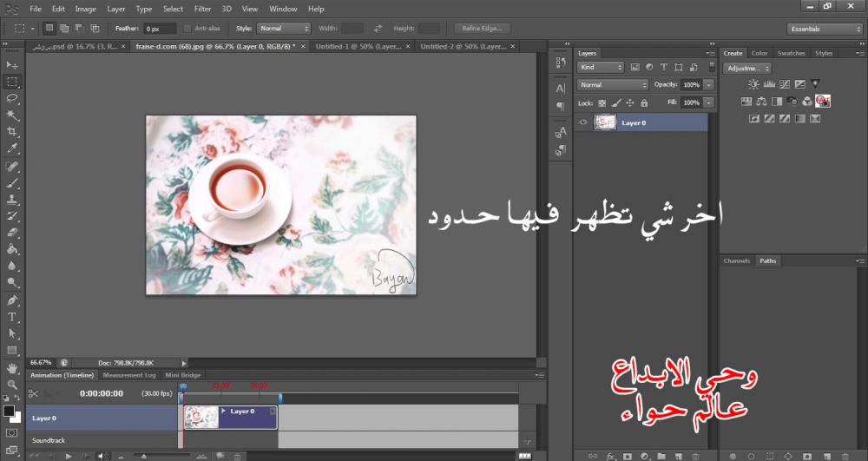Split the clip with the scissors icon

34,393
